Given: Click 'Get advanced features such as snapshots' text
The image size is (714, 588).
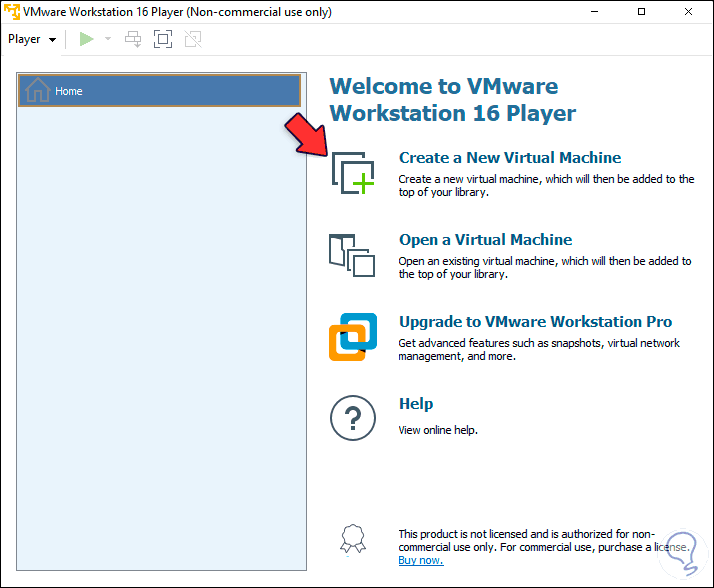Looking at the screenshot, I should 539,349.
